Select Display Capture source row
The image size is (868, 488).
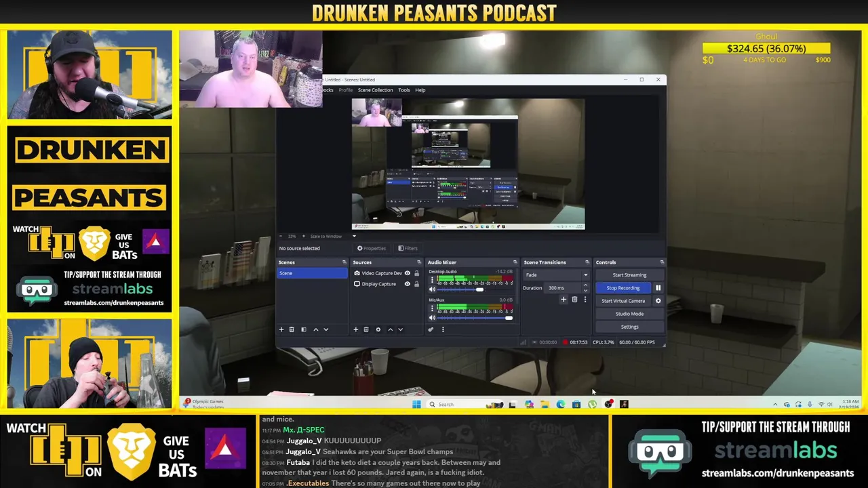(x=387, y=284)
